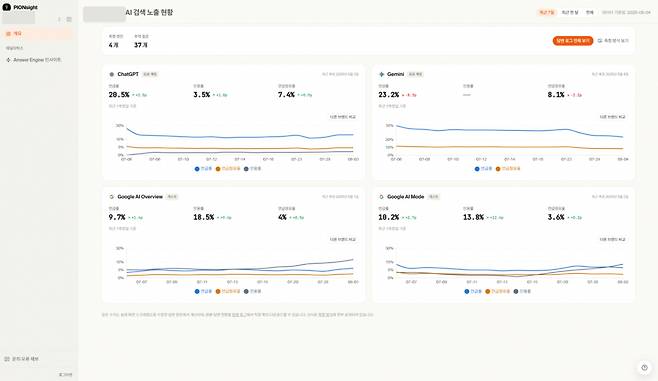This screenshot has height=381, width=658.
Task: Collapse the sidebar with the panel icon
Action: pos(69,19)
